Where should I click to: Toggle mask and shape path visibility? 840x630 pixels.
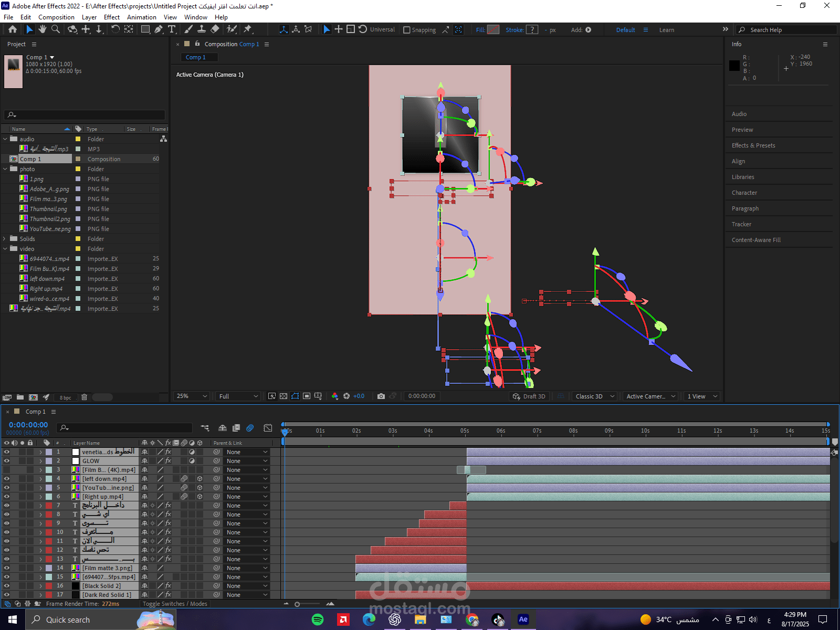point(295,396)
